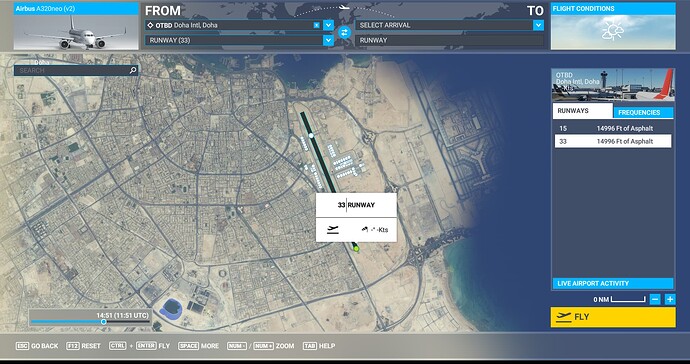
Task: Expand the RUNWAY (33) dropdown
Action: pyautogui.click(x=328, y=40)
